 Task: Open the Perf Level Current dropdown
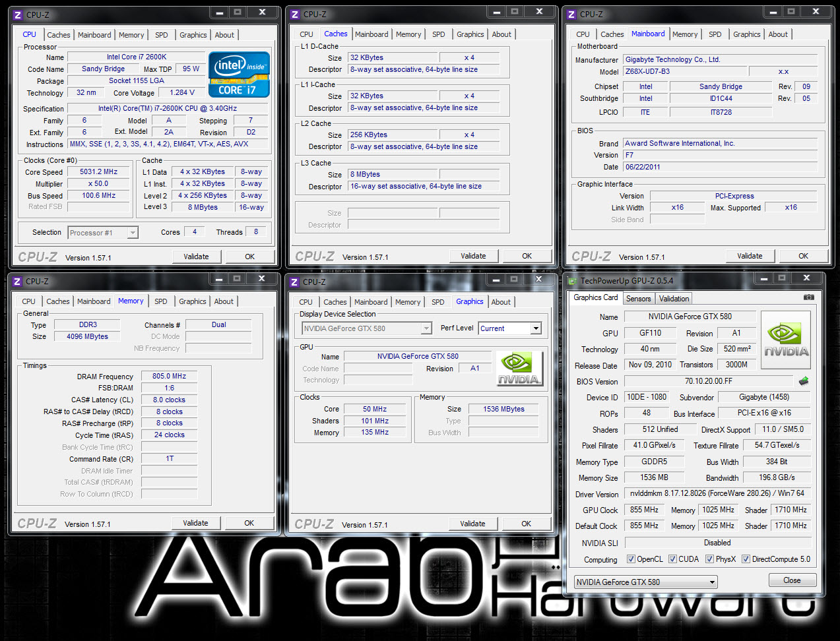pyautogui.click(x=510, y=328)
